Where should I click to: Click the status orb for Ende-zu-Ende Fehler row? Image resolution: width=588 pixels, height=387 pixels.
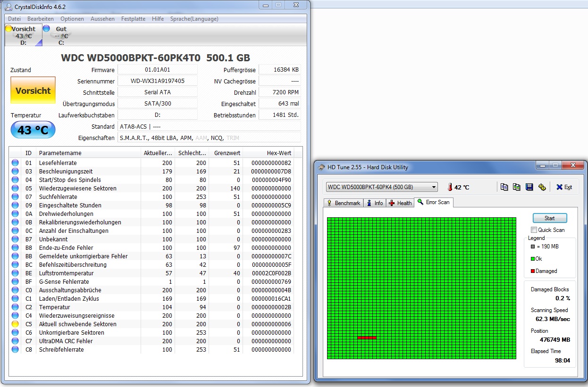[15, 247]
